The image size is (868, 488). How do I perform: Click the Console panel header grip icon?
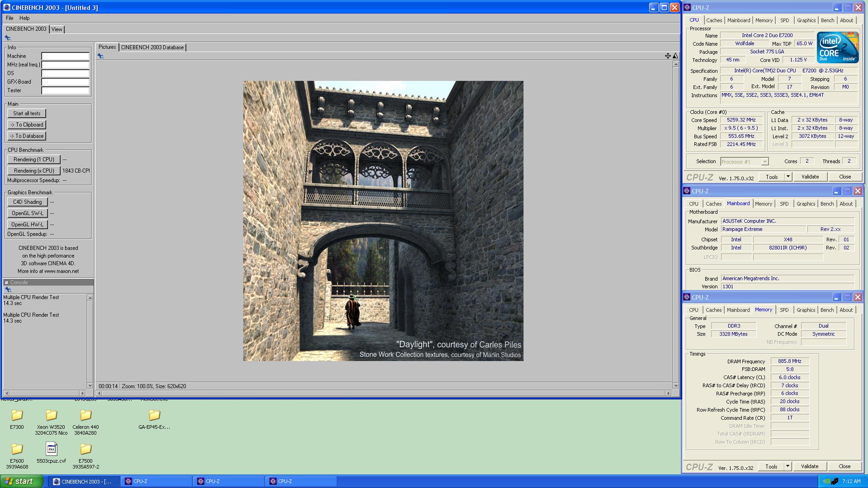point(6,282)
